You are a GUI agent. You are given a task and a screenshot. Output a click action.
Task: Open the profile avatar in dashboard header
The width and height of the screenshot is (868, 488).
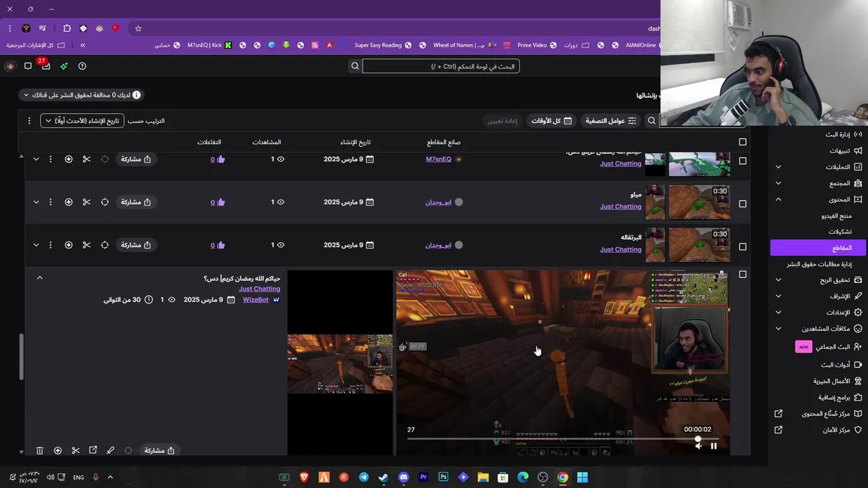pyautogui.click(x=9, y=66)
